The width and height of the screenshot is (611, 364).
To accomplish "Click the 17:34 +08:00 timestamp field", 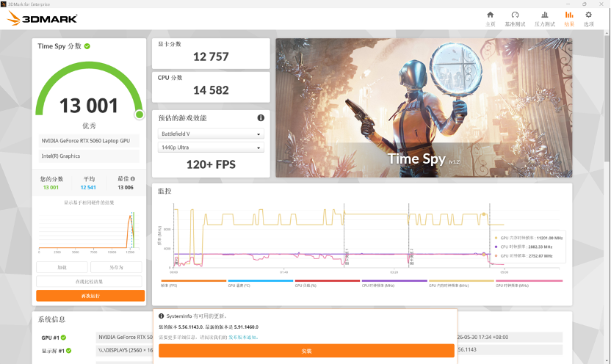I will 510,337.
